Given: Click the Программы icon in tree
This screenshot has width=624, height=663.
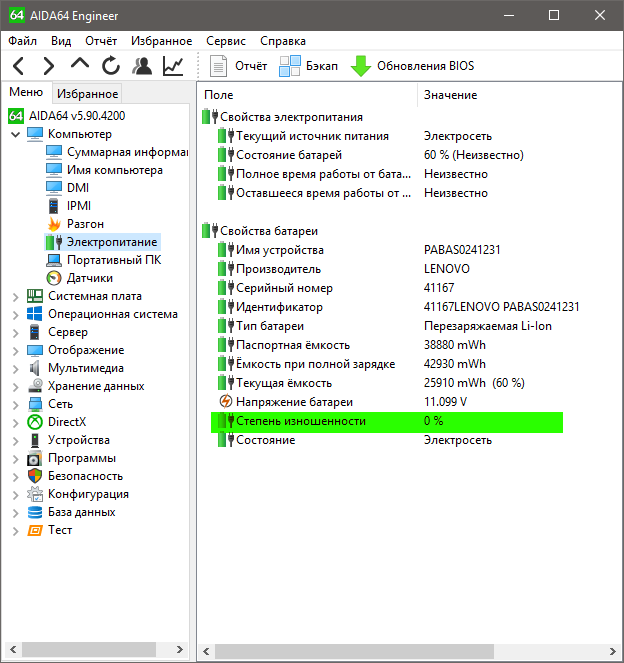Looking at the screenshot, I should click(x=35, y=458).
